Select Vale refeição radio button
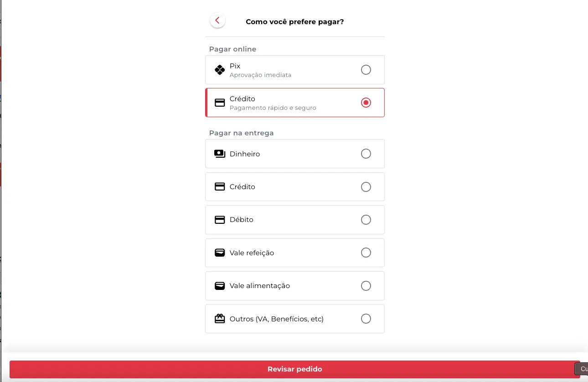 click(366, 253)
